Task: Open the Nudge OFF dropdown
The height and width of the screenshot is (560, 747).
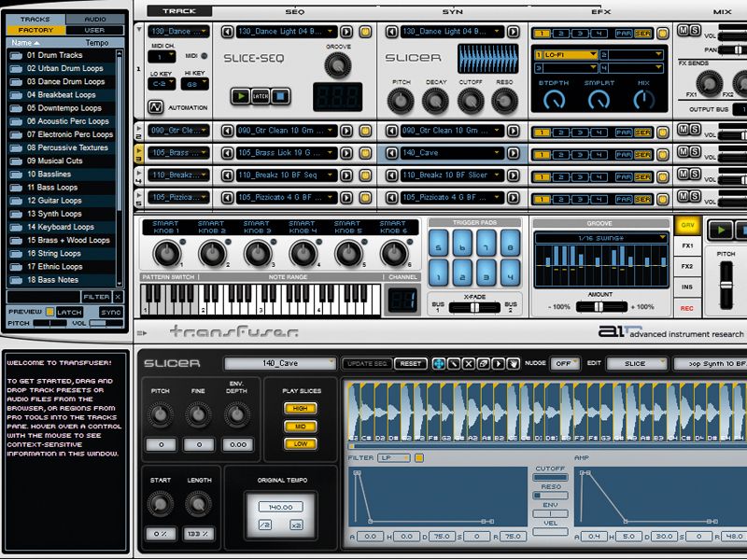Action: [x=565, y=364]
